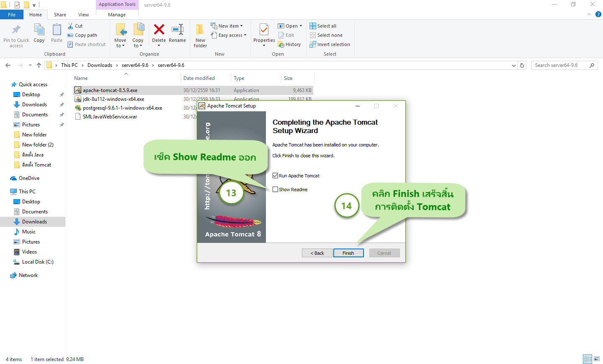
Task: Open the Open button dropdown arrow
Action: pyautogui.click(x=301, y=26)
